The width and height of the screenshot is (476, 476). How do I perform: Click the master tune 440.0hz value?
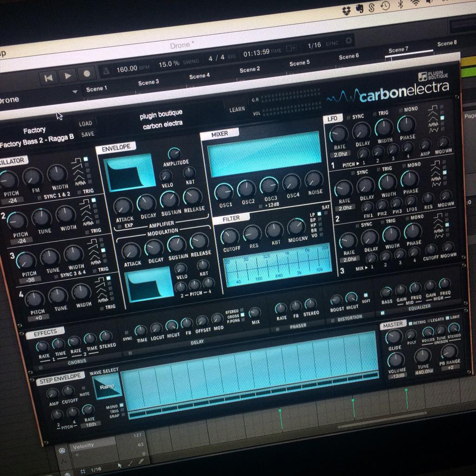(424, 371)
